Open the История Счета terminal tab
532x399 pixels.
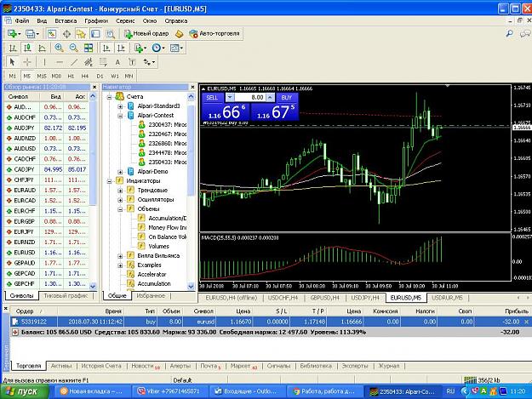[x=101, y=366]
